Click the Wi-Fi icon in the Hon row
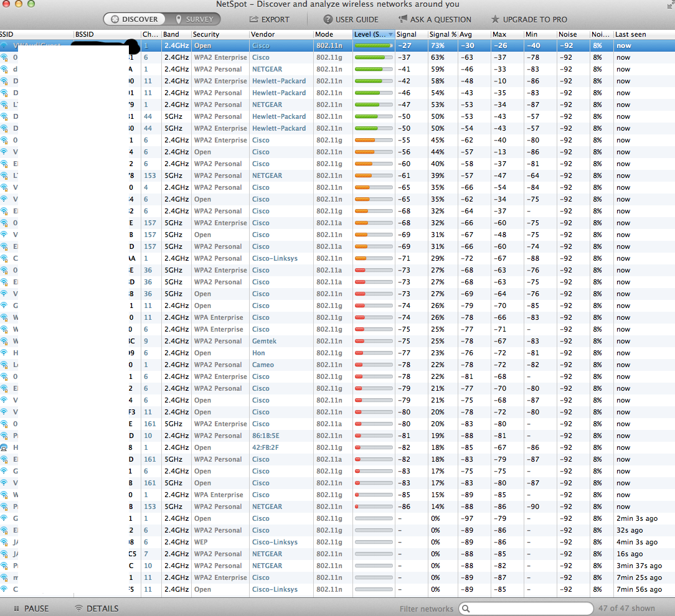Screen dimensions: 675x616 point(4,353)
